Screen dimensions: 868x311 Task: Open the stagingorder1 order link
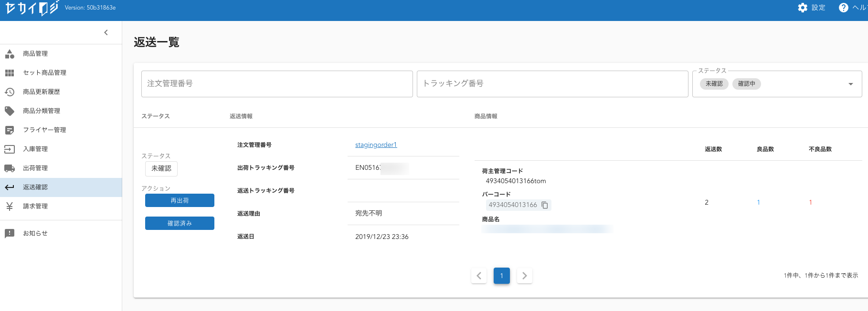click(376, 145)
